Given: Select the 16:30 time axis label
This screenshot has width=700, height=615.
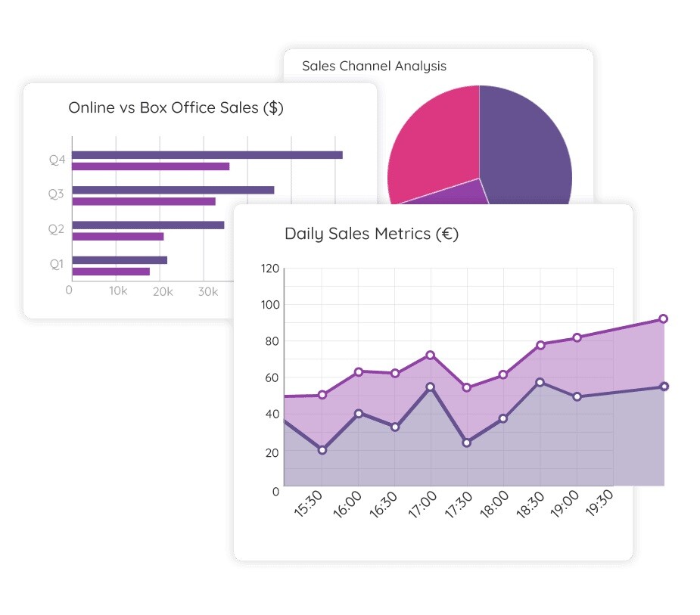Looking at the screenshot, I should tap(383, 505).
